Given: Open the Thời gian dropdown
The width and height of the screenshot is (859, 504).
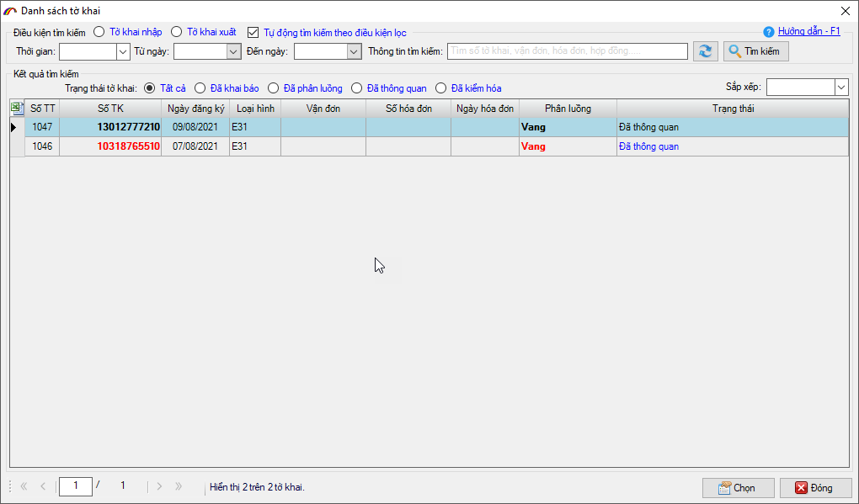Looking at the screenshot, I should click(x=123, y=51).
